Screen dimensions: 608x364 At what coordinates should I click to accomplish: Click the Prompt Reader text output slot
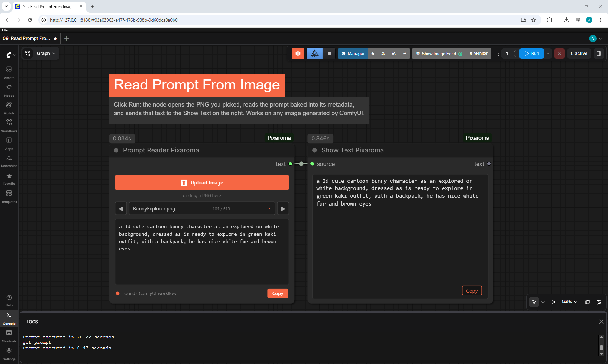coord(290,164)
